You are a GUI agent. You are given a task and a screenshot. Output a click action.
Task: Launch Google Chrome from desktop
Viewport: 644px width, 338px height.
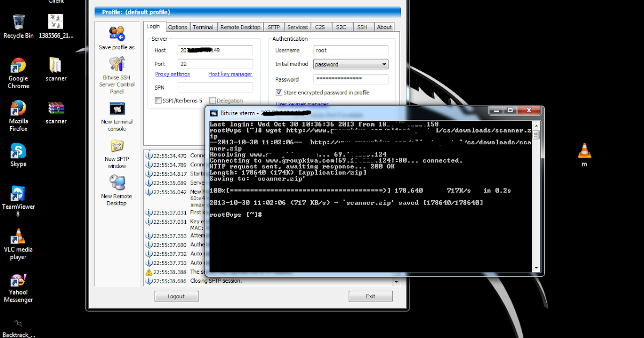tap(18, 74)
